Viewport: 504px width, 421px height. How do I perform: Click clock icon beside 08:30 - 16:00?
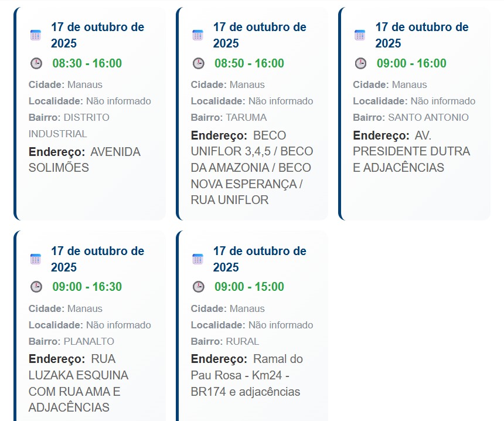point(36,63)
